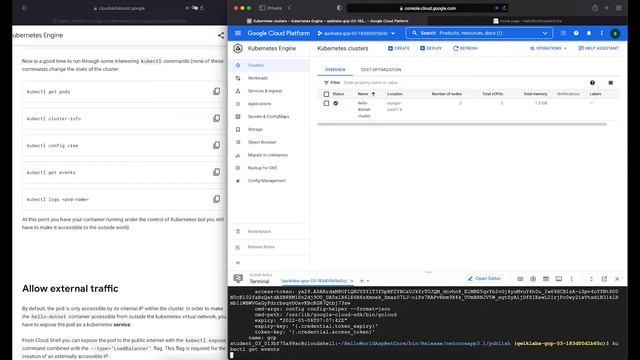640x360 pixels.
Task: Click the Kubernetes Engine product logo
Action: tap(238, 49)
